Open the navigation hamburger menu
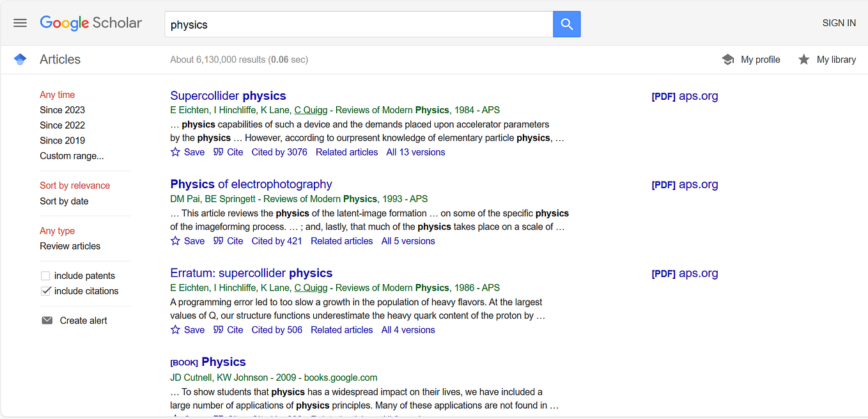The height and width of the screenshot is (419, 868). [x=20, y=22]
